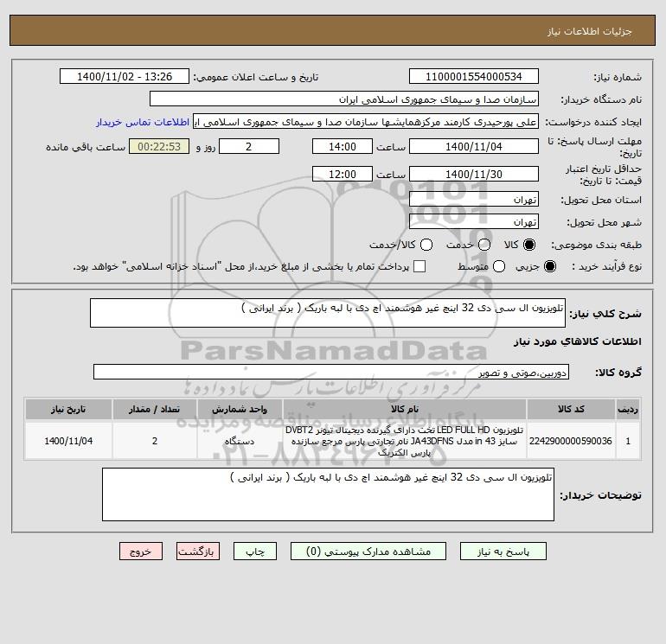The width and height of the screenshot is (666, 644).
Task: Click the گروه کالا field دوربین،صوتی و تصویر
Action: coord(331,372)
